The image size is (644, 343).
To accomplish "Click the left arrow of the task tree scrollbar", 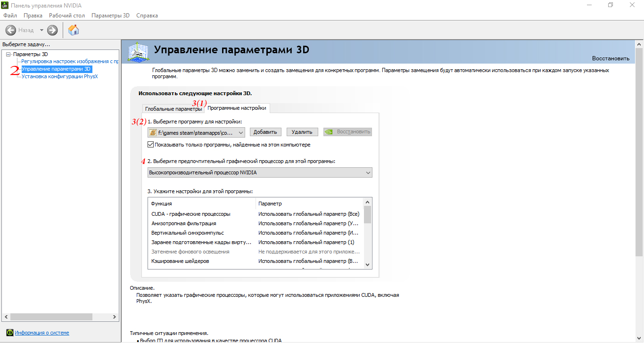I will pos(5,317).
